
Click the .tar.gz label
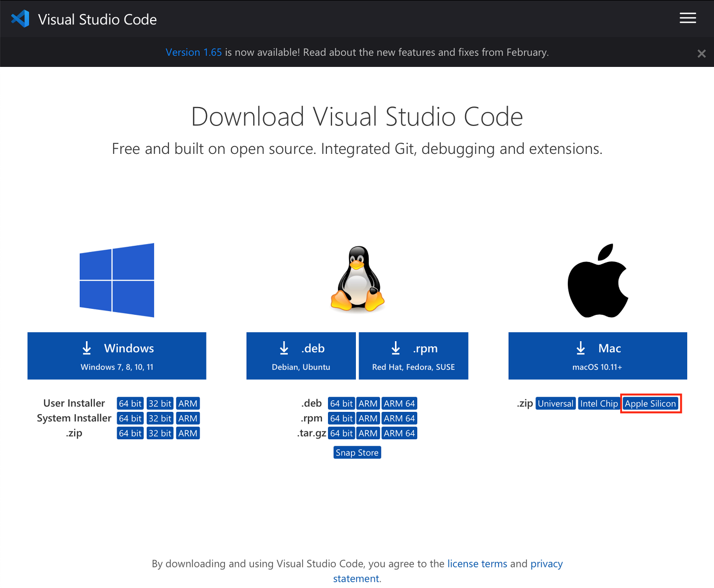pos(312,433)
